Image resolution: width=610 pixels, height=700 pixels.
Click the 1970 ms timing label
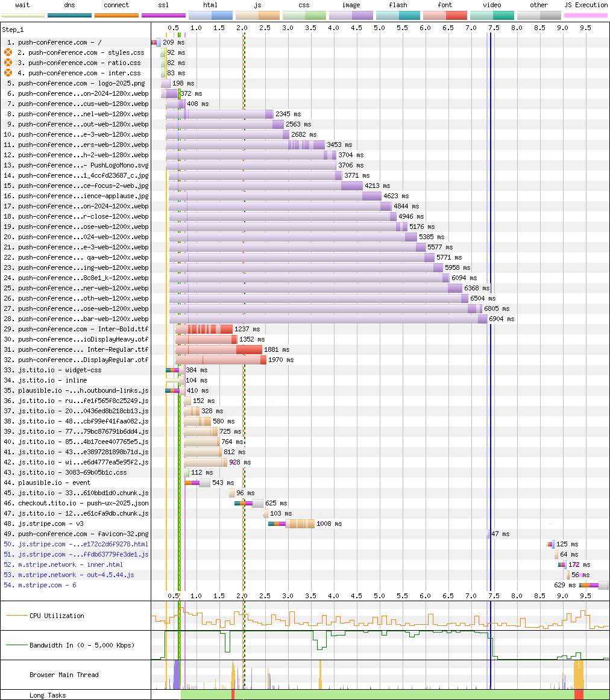click(x=281, y=360)
